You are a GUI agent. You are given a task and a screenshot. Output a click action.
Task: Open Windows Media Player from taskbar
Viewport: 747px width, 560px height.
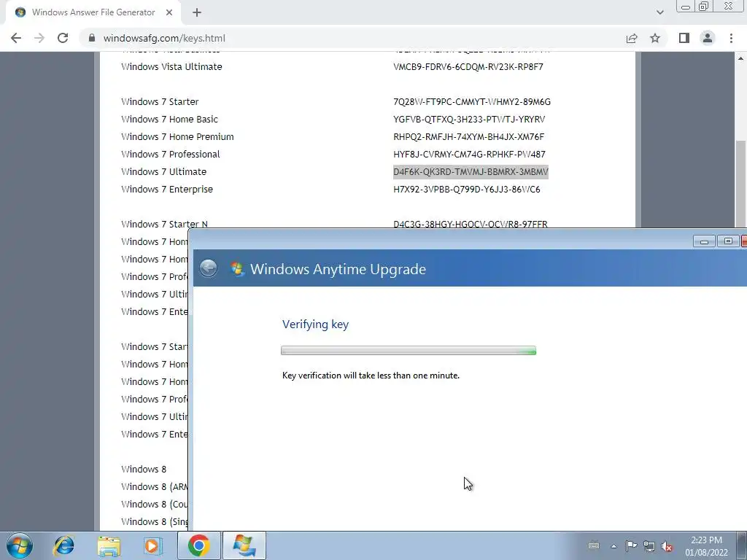click(153, 545)
